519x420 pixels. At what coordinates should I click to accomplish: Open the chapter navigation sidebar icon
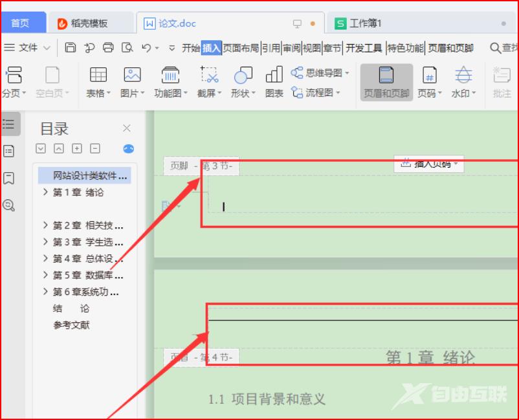click(x=8, y=151)
